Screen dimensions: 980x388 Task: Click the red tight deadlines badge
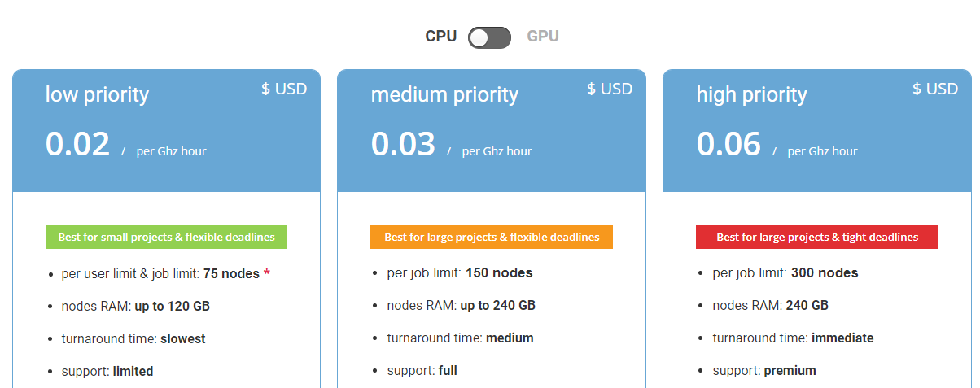tap(817, 238)
